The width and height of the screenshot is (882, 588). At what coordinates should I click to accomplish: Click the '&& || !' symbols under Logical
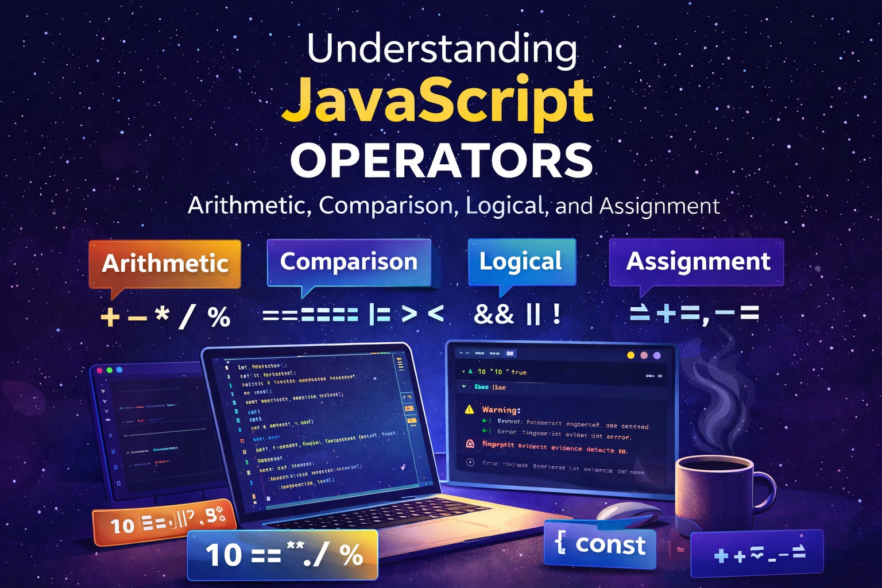tap(517, 314)
